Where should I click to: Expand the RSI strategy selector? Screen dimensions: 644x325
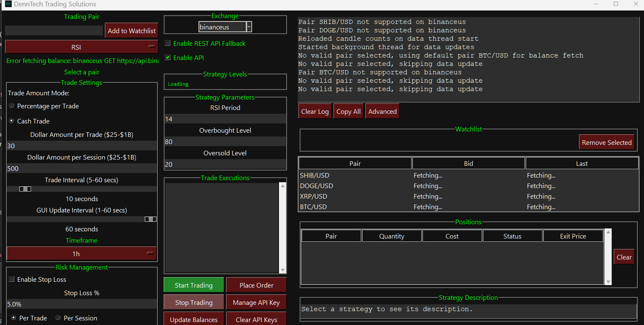(x=150, y=47)
